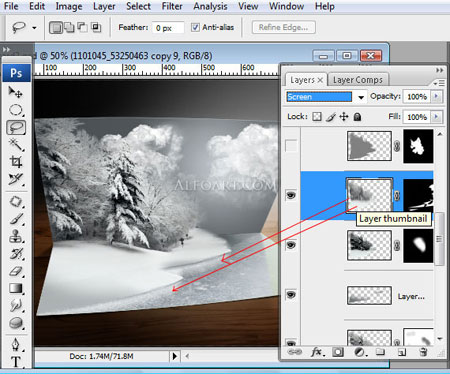Expand the Lasso tool preset picker
The width and height of the screenshot is (450, 374).
click(x=34, y=28)
